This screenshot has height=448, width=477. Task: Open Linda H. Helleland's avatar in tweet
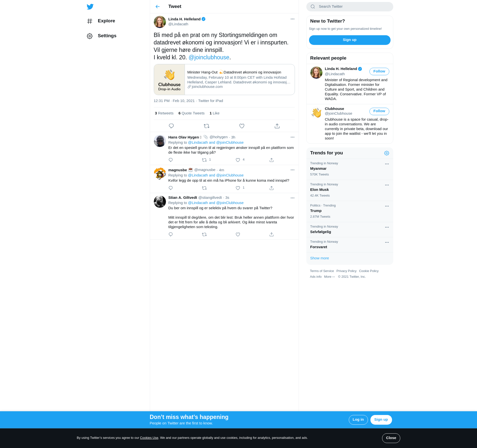pyautogui.click(x=160, y=22)
